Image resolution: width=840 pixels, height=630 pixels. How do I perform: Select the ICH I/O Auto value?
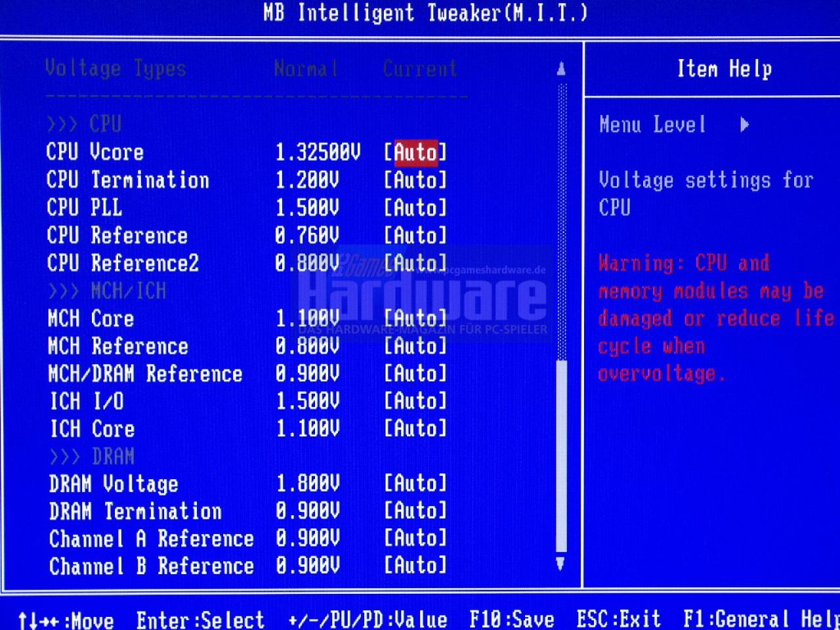pyautogui.click(x=415, y=400)
